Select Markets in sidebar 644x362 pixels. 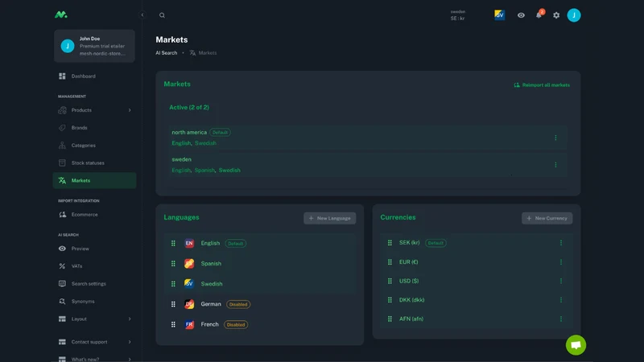point(94,180)
